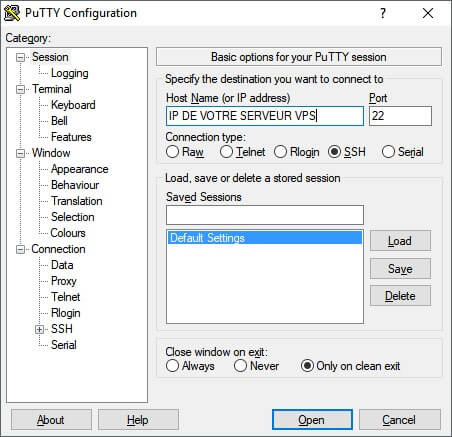
Task: Close the PuTTY Configuration window
Action: click(428, 13)
